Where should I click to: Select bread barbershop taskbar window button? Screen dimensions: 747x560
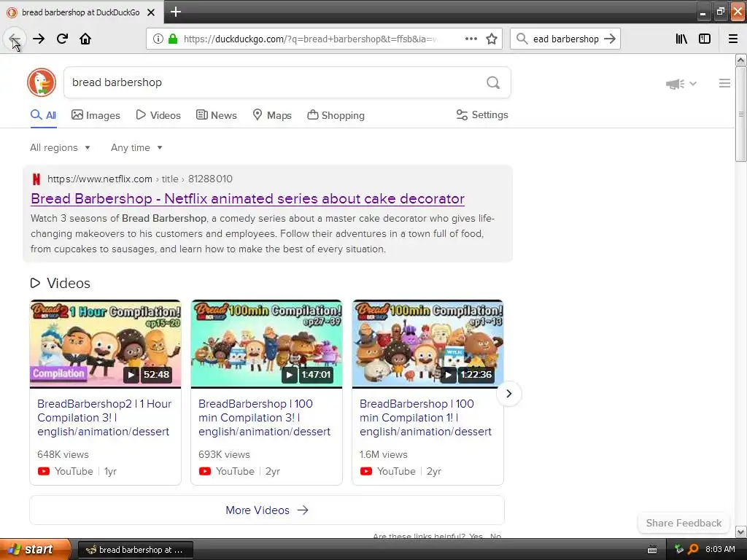[x=135, y=550]
